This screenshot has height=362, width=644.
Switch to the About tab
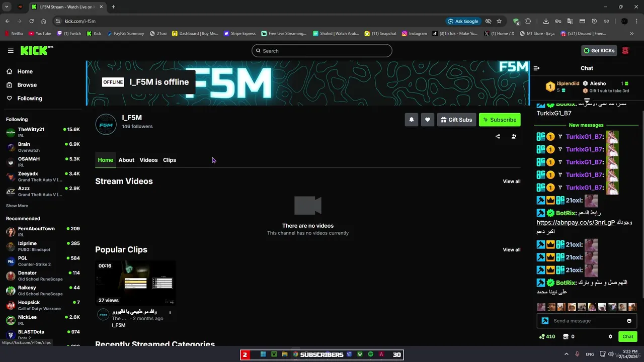pos(126,160)
